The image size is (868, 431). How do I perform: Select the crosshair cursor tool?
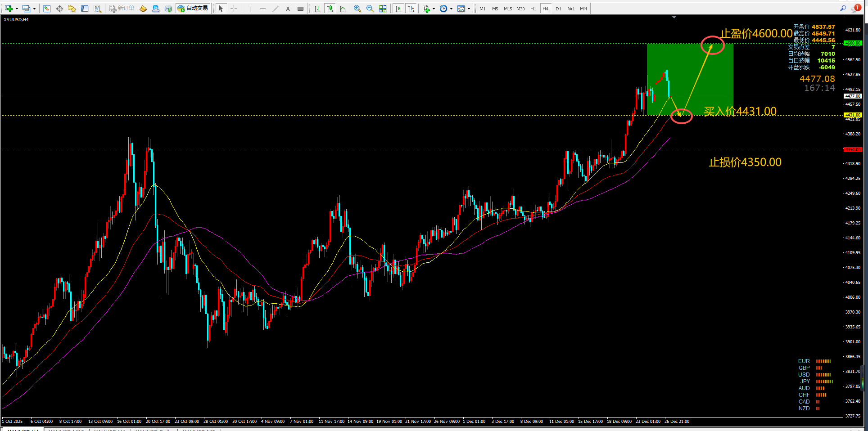(x=234, y=9)
